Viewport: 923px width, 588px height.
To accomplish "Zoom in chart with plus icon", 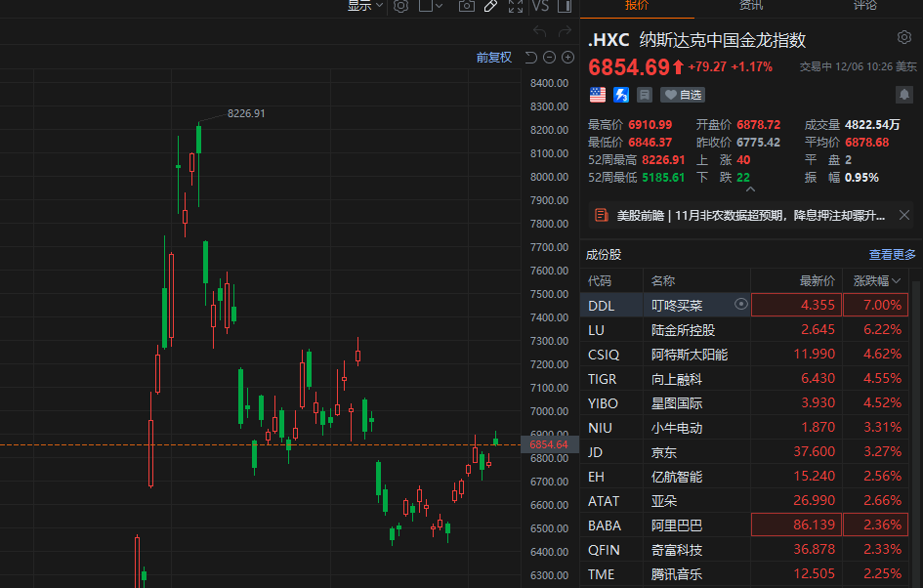I will [568, 57].
